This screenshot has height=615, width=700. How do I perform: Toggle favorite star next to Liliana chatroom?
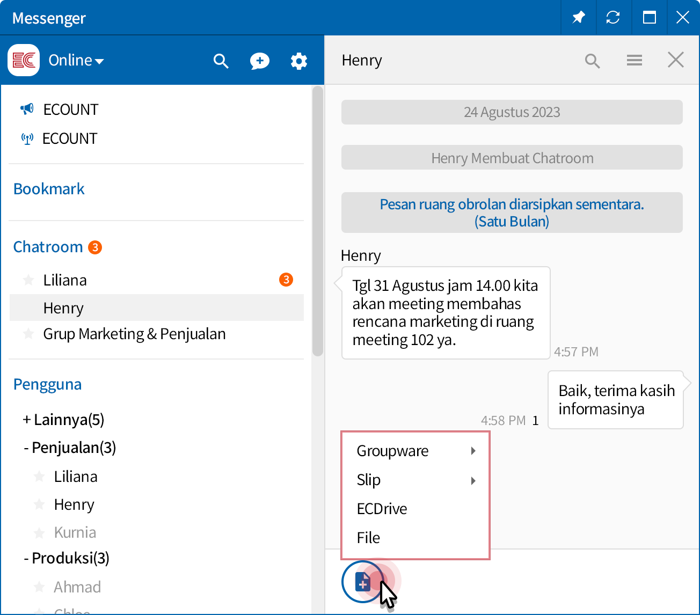pyautogui.click(x=28, y=280)
